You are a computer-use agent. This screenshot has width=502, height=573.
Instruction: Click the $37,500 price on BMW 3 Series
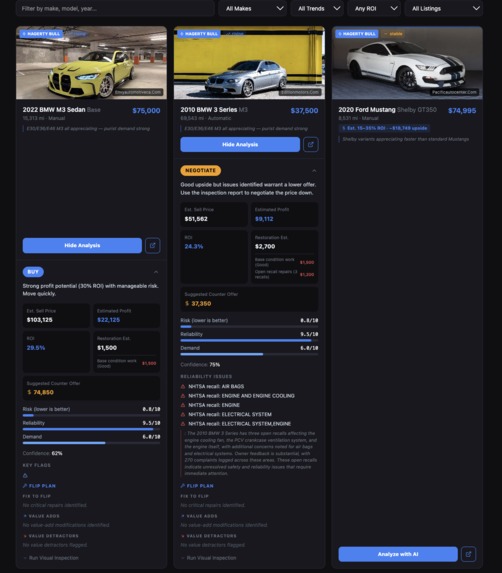pos(304,111)
